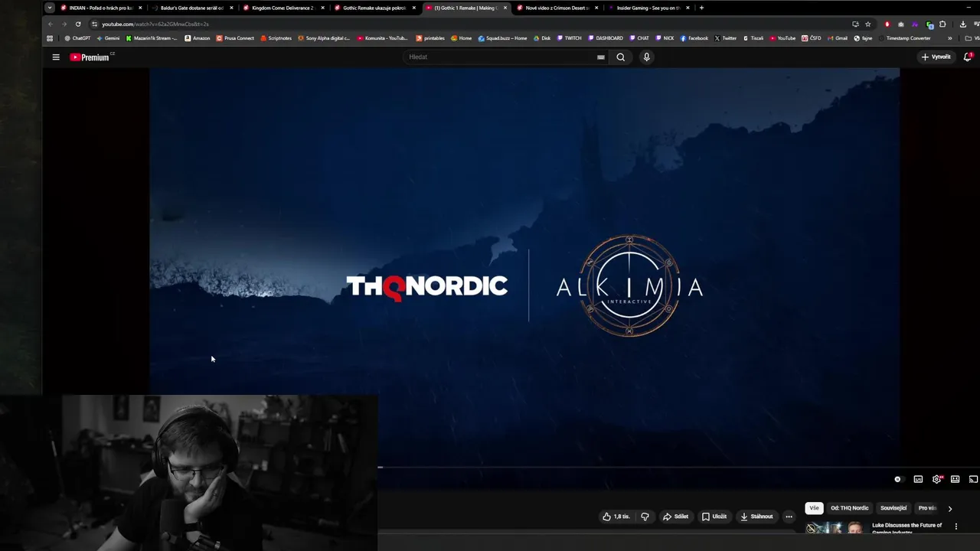The width and height of the screenshot is (980, 551).
Task: Start voice search with microphone
Action: 647,57
